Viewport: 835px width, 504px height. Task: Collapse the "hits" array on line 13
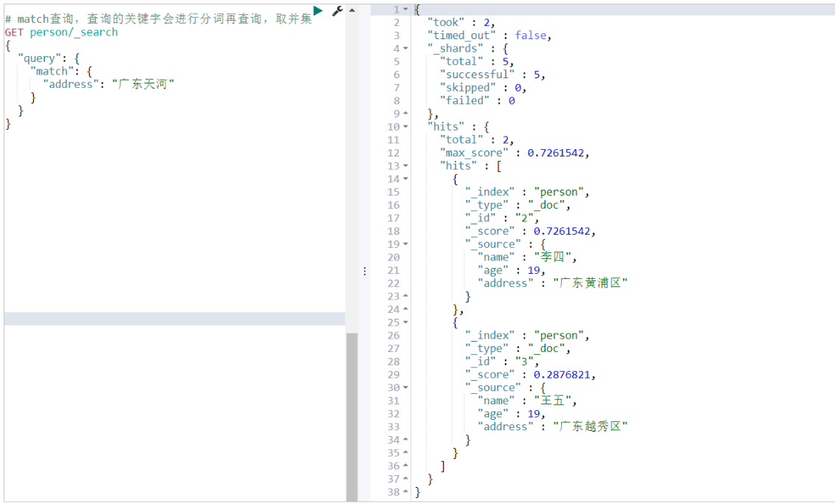[405, 166]
